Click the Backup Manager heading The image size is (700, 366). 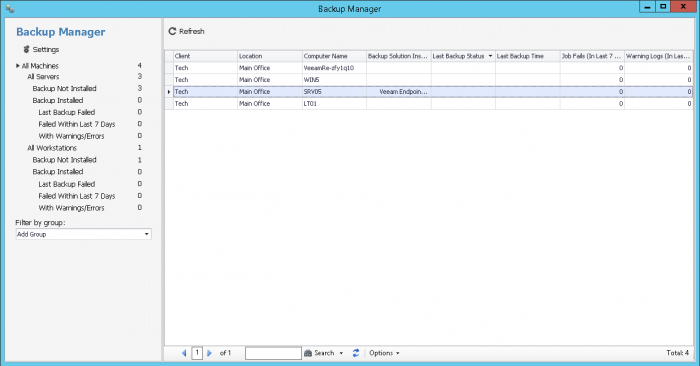[x=61, y=32]
